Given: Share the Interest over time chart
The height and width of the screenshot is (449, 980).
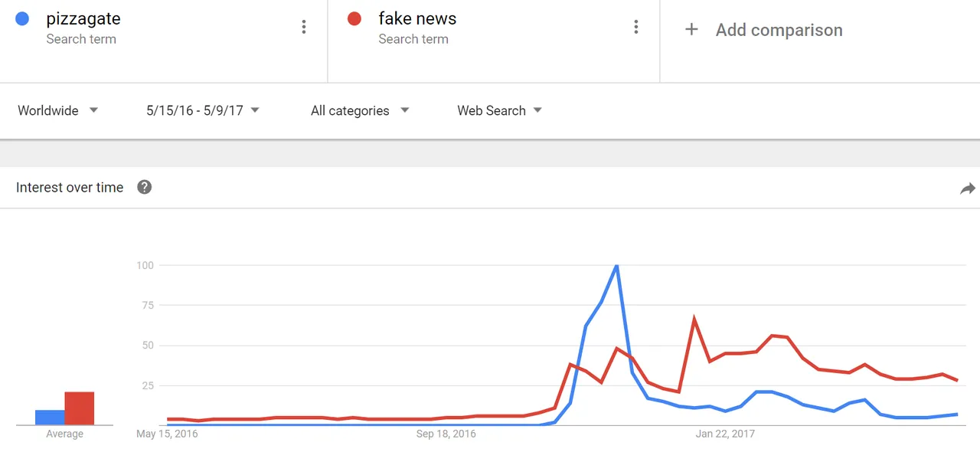Looking at the screenshot, I should (968, 188).
